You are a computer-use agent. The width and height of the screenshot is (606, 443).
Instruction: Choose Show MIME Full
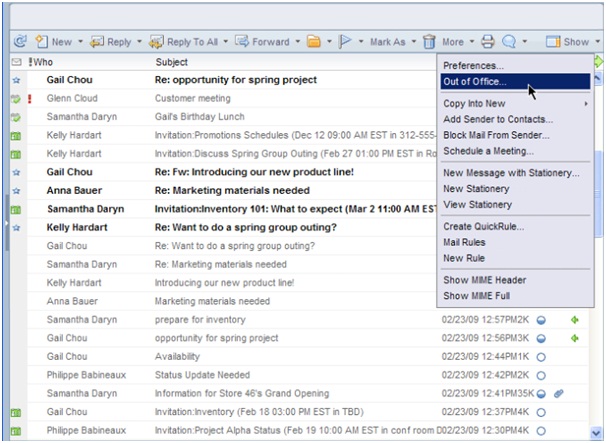tap(515, 296)
